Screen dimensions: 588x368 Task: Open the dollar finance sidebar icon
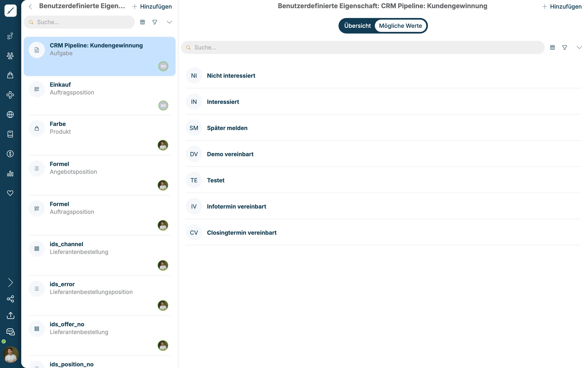(10, 154)
